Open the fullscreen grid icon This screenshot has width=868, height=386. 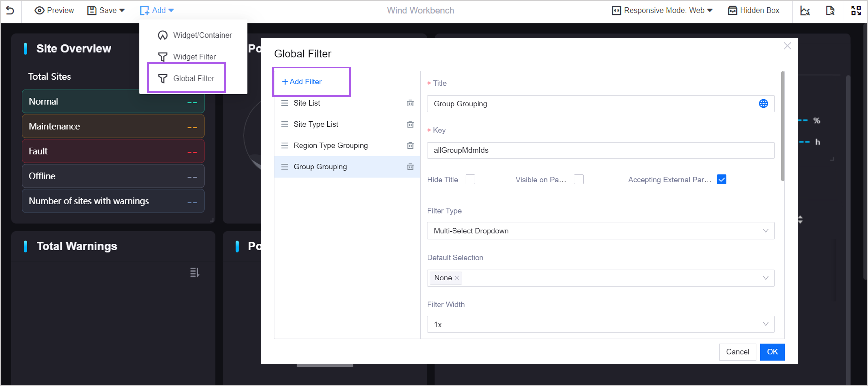[x=856, y=10]
